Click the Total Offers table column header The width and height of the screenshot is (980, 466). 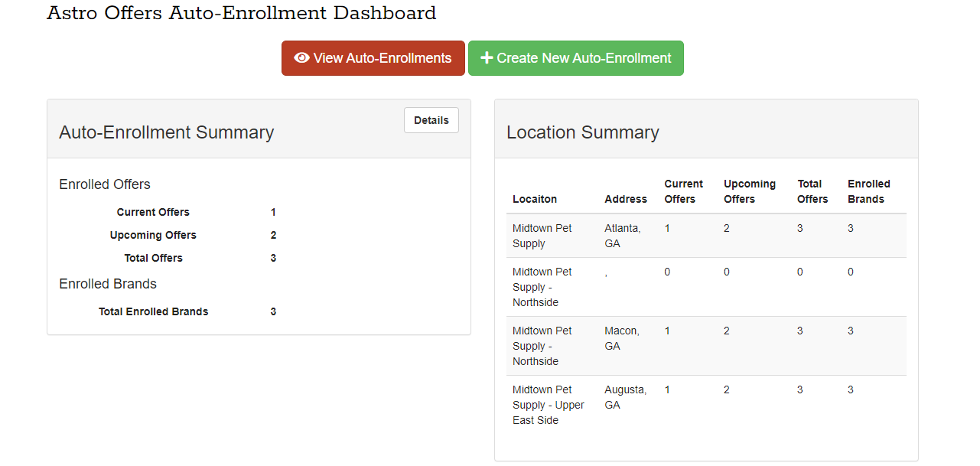(x=812, y=191)
